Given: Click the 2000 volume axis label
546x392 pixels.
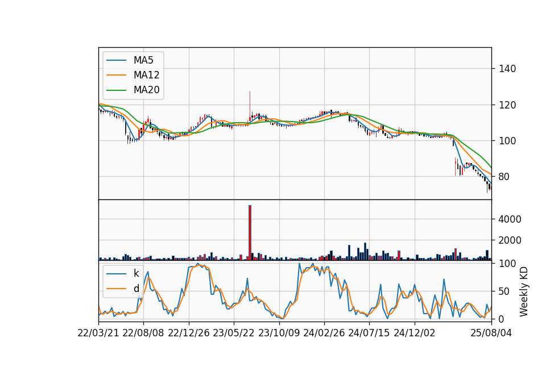Looking at the screenshot, I should click(x=510, y=240).
